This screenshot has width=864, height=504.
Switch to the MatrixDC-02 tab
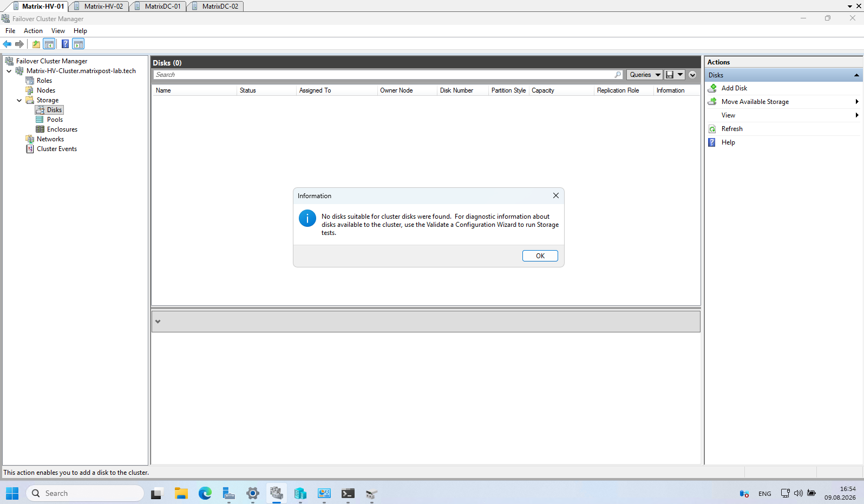click(x=215, y=6)
